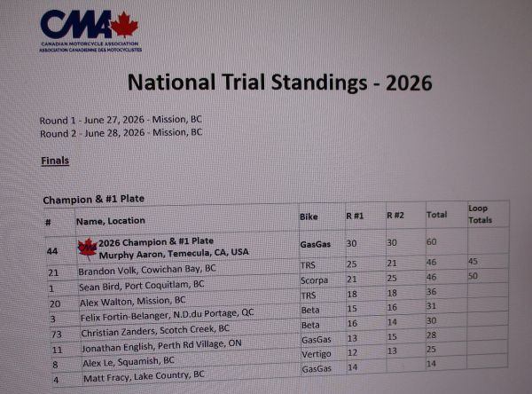
Task: Select Murphy Aaron champion name cell
Action: [x=174, y=254]
